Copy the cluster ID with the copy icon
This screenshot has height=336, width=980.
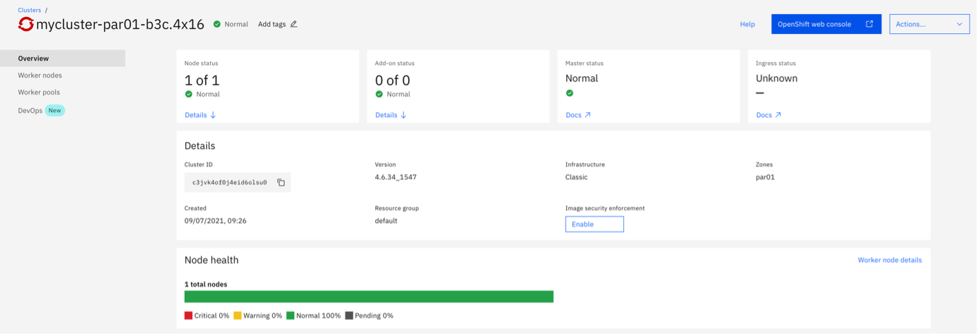281,182
